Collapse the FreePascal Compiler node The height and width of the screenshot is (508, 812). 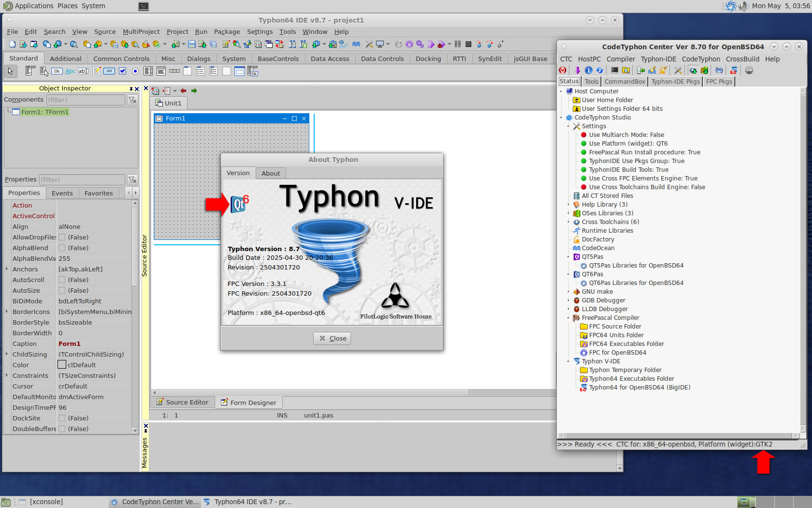(x=568, y=318)
